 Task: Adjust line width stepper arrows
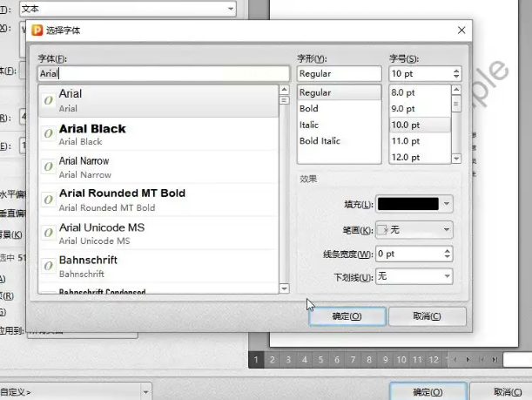click(448, 254)
